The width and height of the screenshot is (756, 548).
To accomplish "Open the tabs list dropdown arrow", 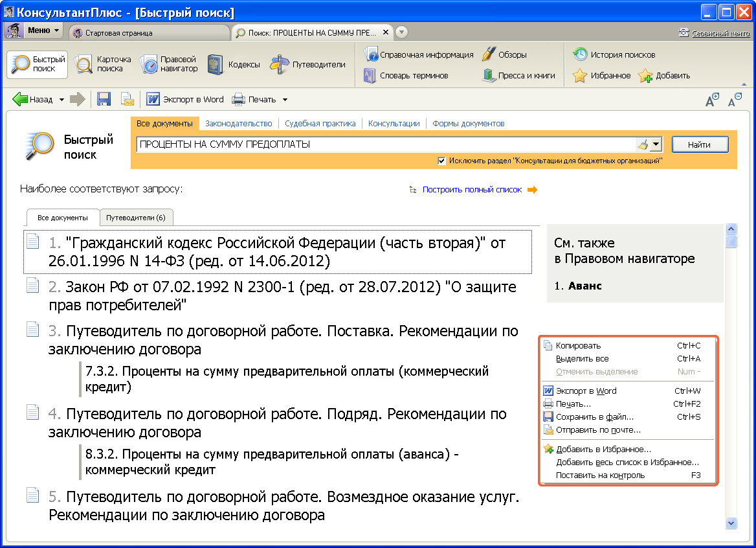I will coord(401,32).
